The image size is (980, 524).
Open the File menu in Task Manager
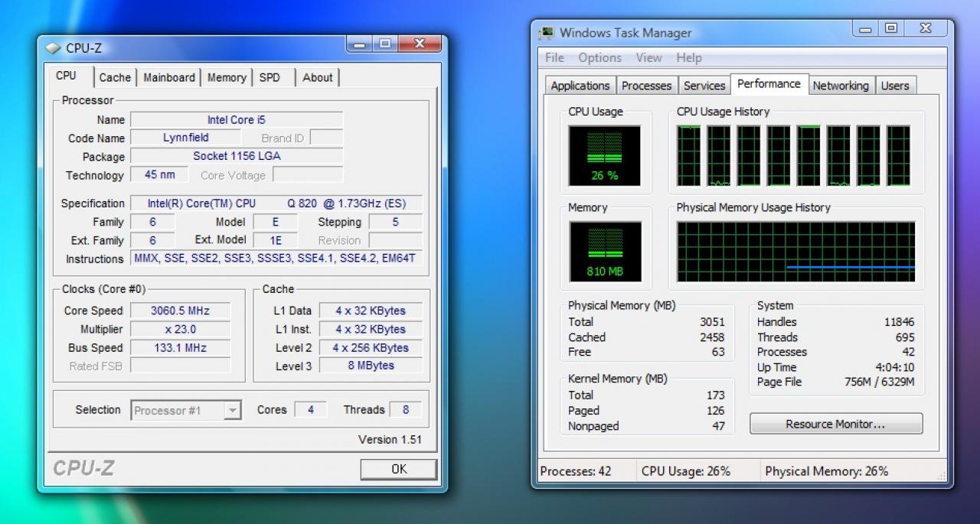pyautogui.click(x=554, y=57)
